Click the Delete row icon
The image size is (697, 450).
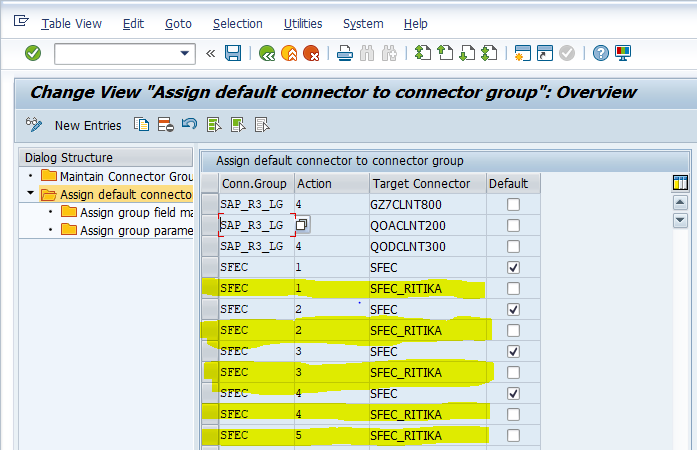[x=166, y=125]
